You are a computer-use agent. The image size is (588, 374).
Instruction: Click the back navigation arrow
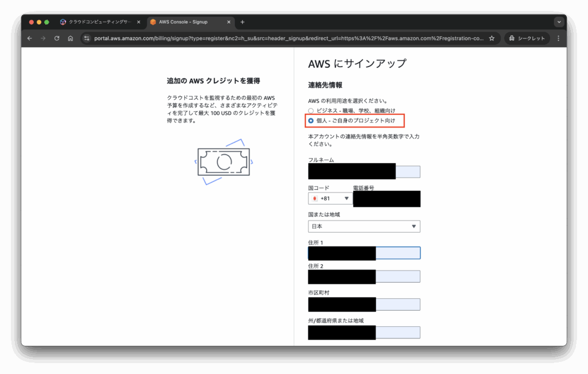(29, 38)
